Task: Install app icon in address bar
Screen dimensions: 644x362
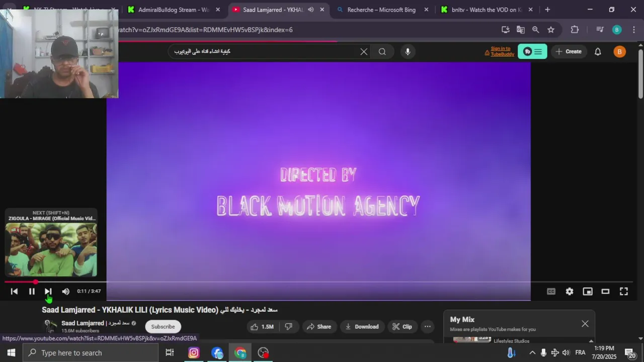Action: point(506,30)
